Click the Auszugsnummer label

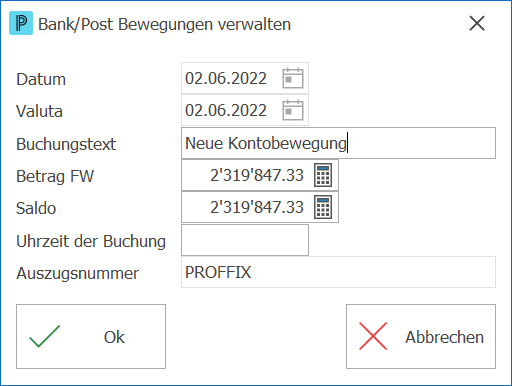[x=77, y=273]
